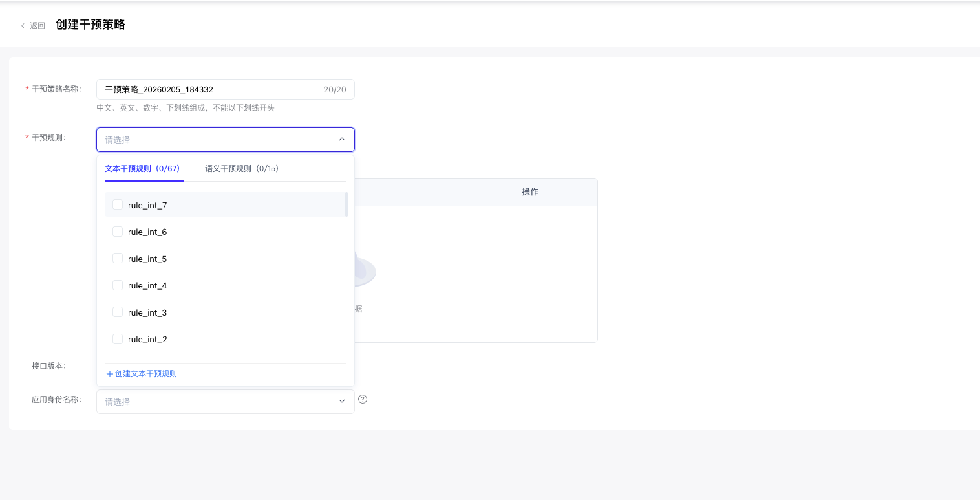Switch to the 语义干预规则 tab
Viewport: 980px width, 500px height.
[241, 169]
